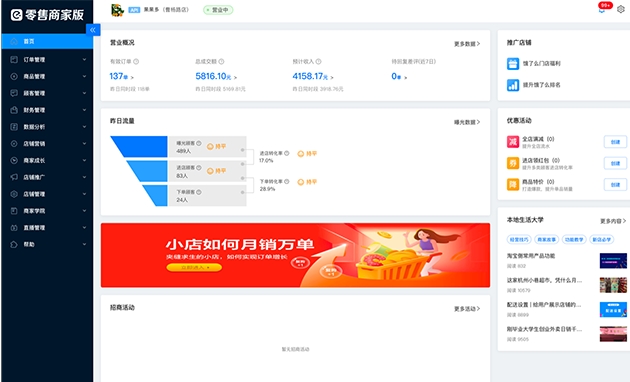Open the 配送设置 article thumbnail
630x382 pixels.
[613, 310]
